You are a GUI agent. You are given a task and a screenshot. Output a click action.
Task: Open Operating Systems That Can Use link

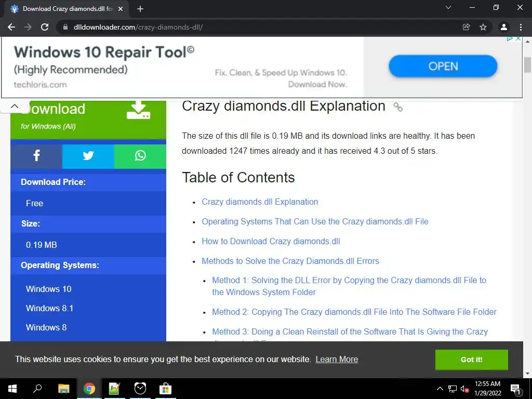pos(315,221)
